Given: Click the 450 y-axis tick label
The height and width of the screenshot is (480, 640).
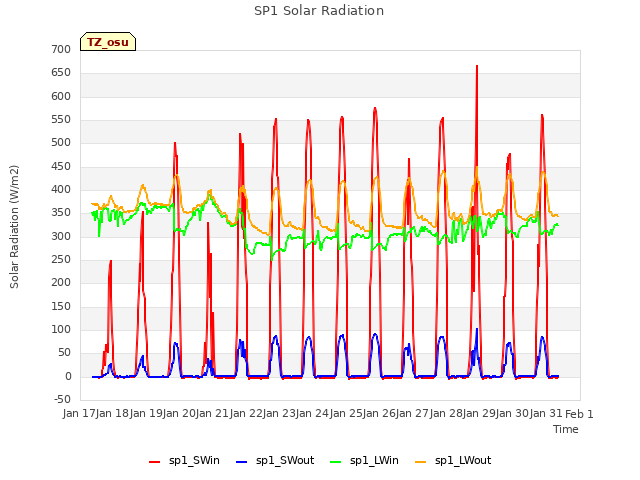Looking at the screenshot, I should pyautogui.click(x=61, y=167).
